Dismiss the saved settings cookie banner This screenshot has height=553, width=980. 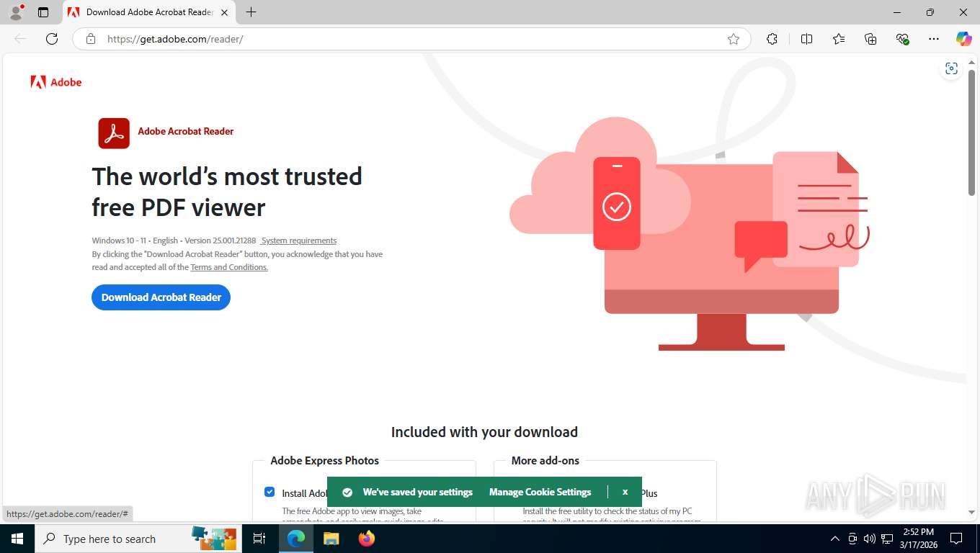pyautogui.click(x=625, y=493)
